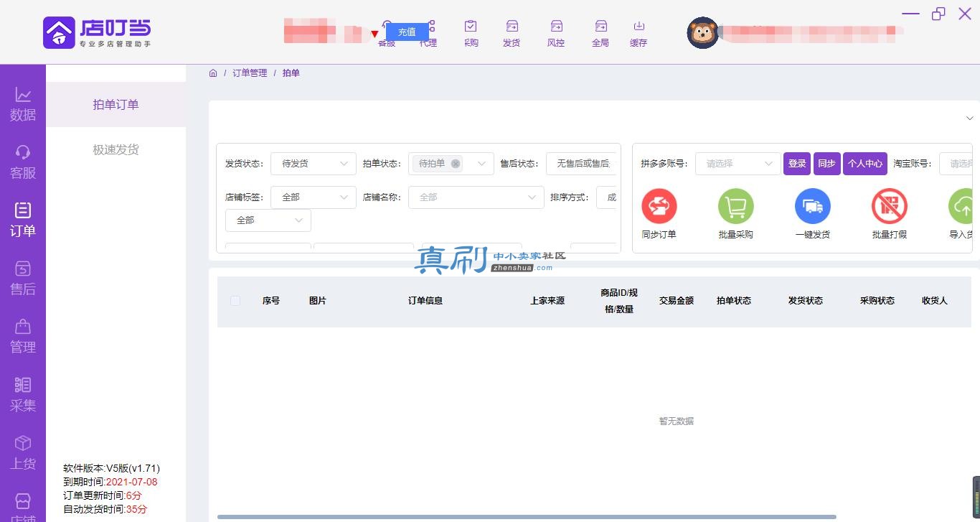
Task: Click the 交易金额 column header
Action: pos(677,301)
